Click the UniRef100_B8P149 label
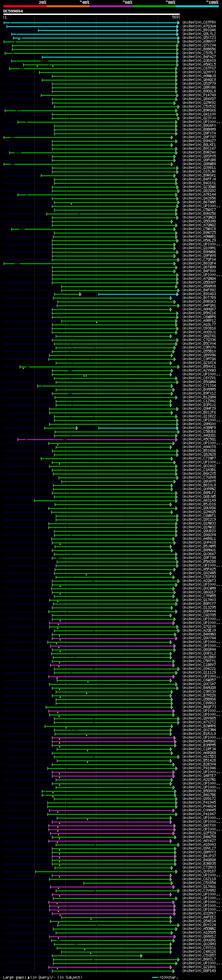The height and width of the screenshot is (980, 222). pos(199,971)
